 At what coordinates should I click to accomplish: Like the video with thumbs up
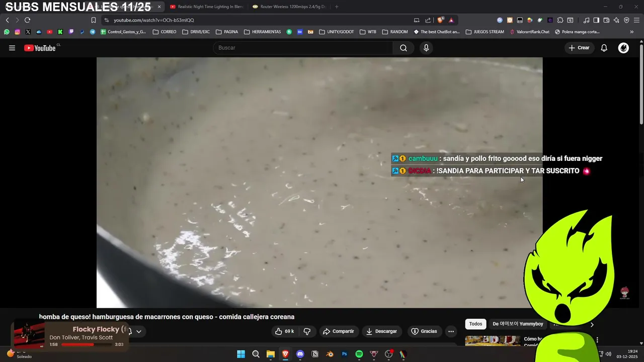284,331
